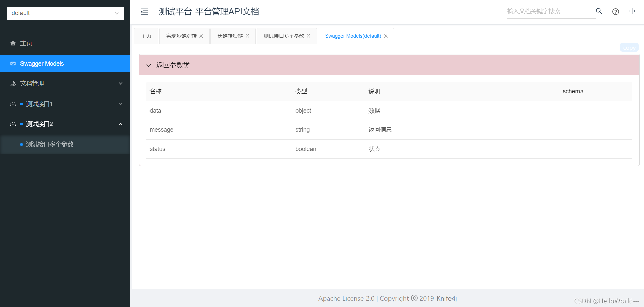Click the 状态 description cell

[374, 149]
